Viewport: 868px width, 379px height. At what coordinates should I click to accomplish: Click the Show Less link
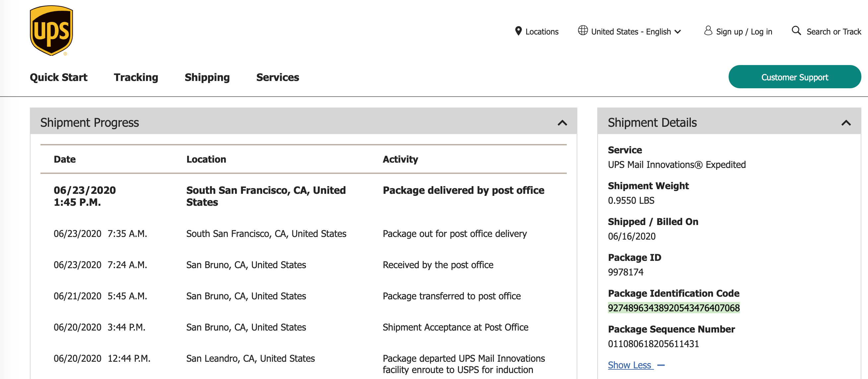[x=629, y=365]
